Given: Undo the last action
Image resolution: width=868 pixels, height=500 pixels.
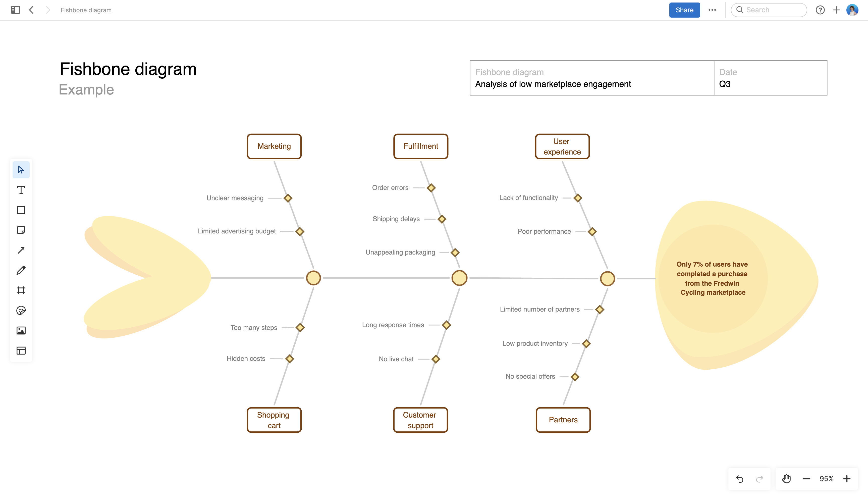Looking at the screenshot, I should (739, 478).
